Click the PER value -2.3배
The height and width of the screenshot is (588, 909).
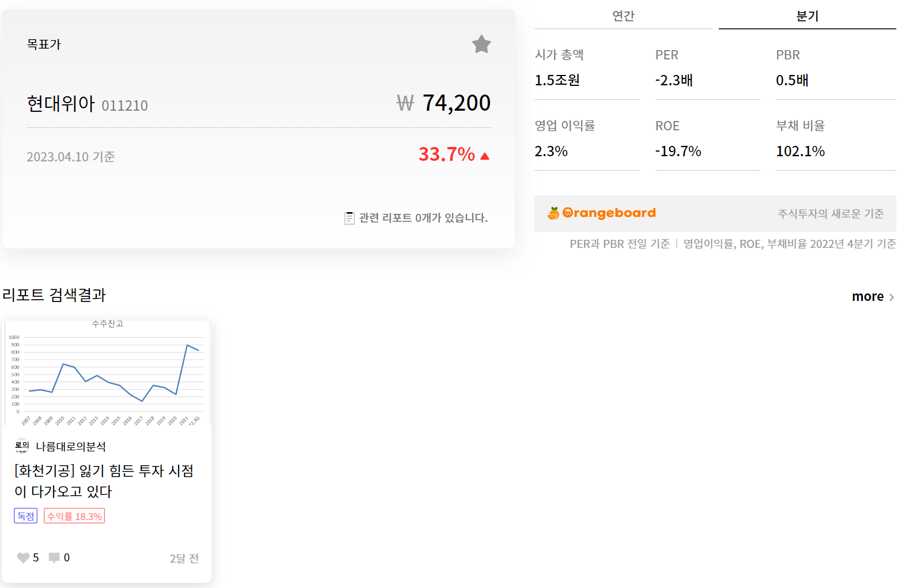click(674, 80)
